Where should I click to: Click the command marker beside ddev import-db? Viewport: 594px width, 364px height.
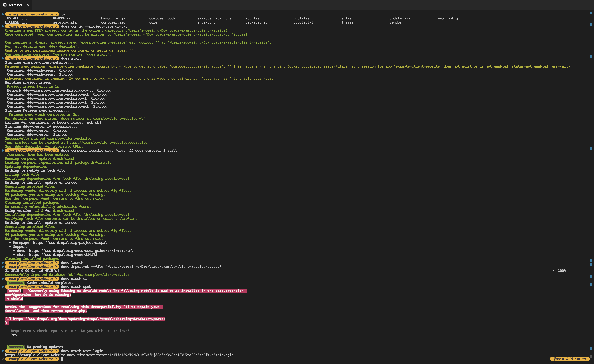[3, 267]
